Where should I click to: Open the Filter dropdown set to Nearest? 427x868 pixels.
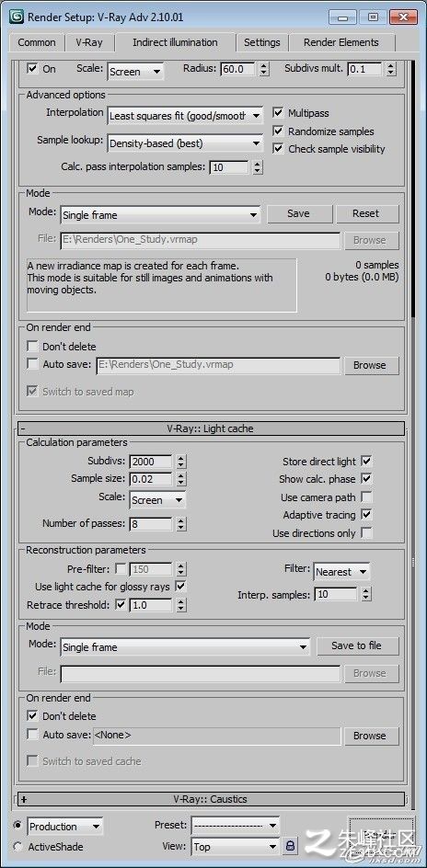click(341, 572)
